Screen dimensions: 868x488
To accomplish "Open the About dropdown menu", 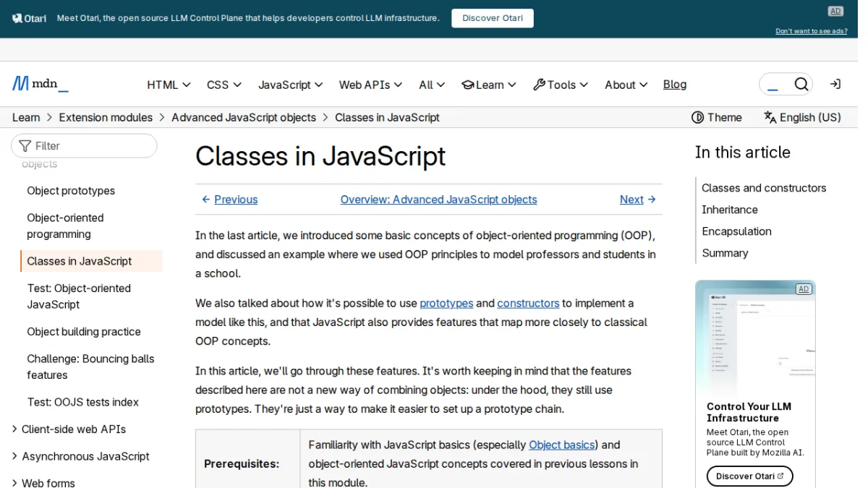I will click(x=626, y=85).
